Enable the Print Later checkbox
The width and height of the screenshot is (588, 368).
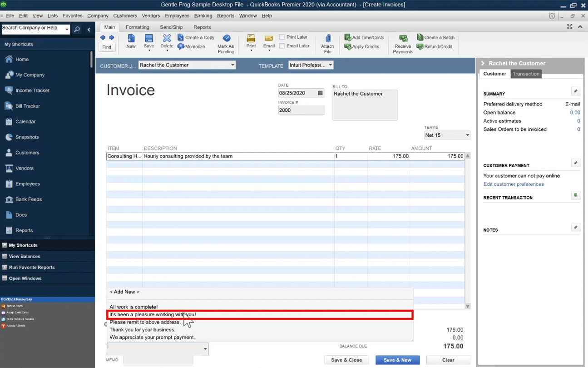pos(282,37)
